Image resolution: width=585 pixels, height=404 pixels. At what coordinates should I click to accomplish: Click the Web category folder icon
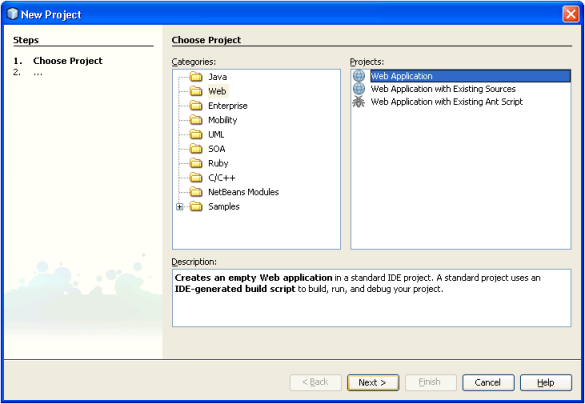196,91
